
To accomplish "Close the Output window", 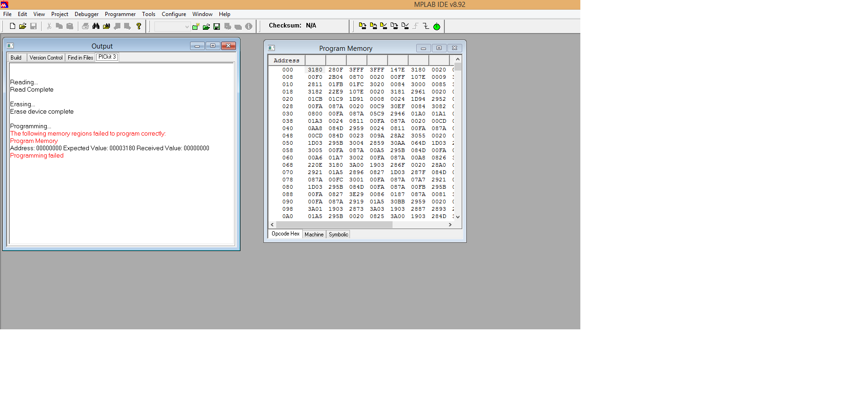I will click(x=229, y=46).
